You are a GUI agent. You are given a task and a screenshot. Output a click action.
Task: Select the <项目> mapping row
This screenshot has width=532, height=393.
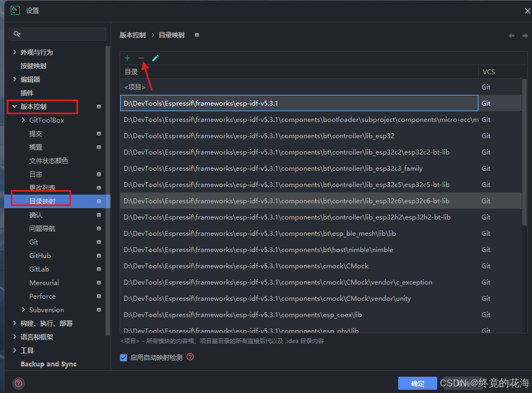coord(321,87)
